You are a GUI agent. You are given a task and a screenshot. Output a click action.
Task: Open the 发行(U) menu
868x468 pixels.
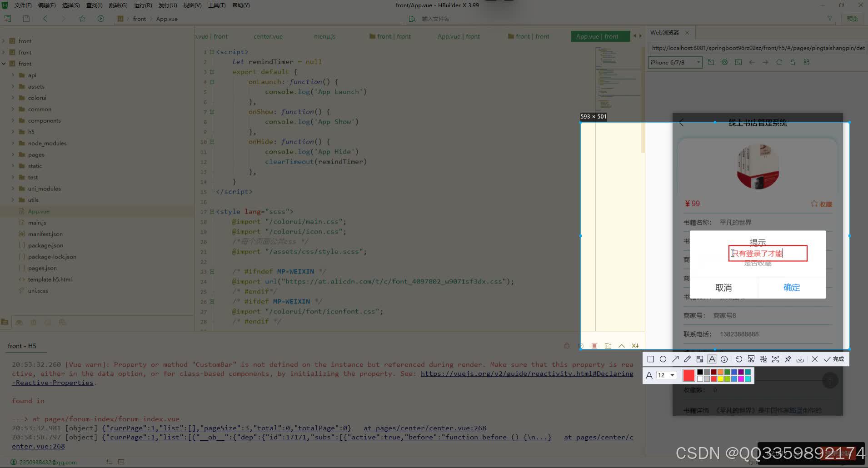point(167,5)
